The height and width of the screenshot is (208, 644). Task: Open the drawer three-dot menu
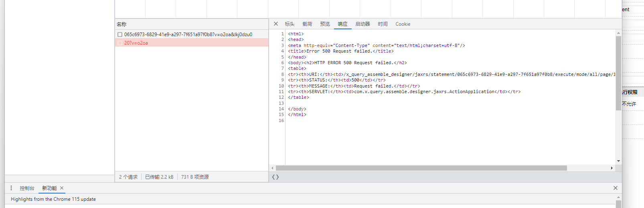(11, 188)
